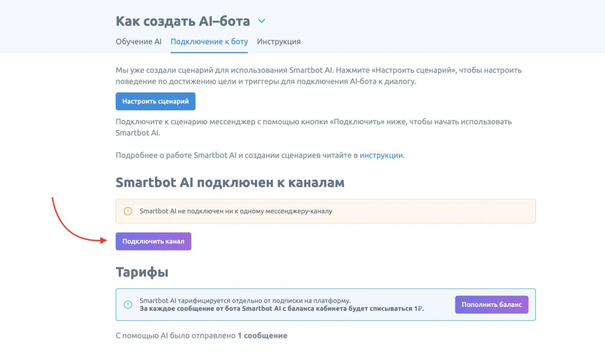Click the 'Smartbot AI подключен к каналам' heading
The image size is (605, 364).
pyautogui.click(x=230, y=183)
